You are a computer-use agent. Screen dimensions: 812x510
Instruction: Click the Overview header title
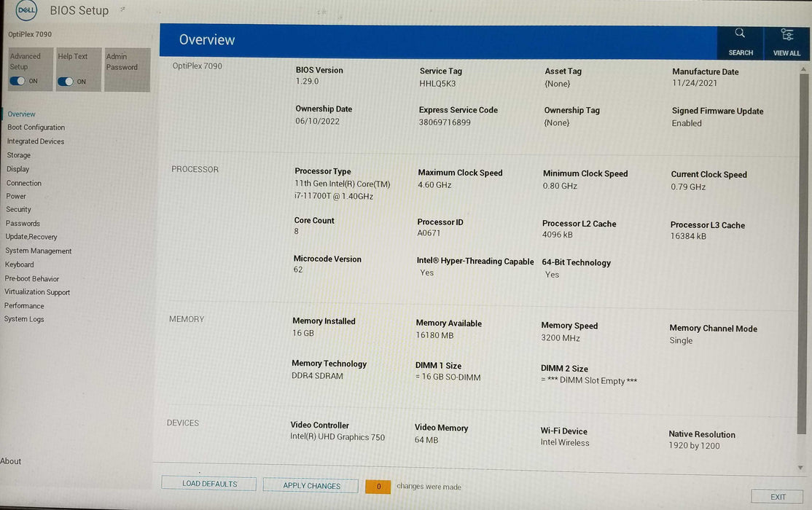point(206,40)
